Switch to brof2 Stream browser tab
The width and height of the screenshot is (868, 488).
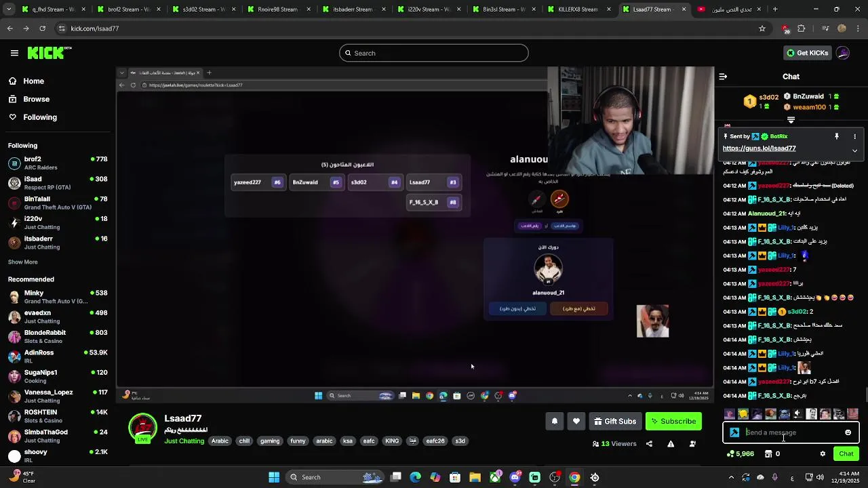pyautogui.click(x=128, y=9)
